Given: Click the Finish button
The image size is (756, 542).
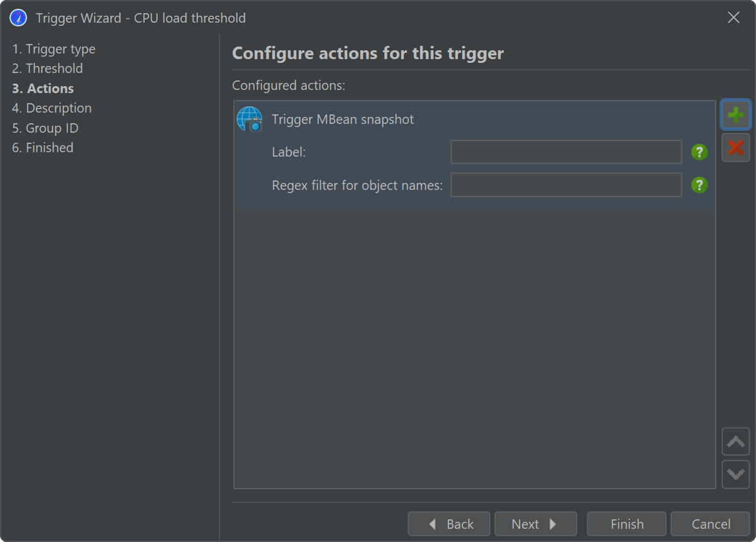Looking at the screenshot, I should tap(626, 524).
